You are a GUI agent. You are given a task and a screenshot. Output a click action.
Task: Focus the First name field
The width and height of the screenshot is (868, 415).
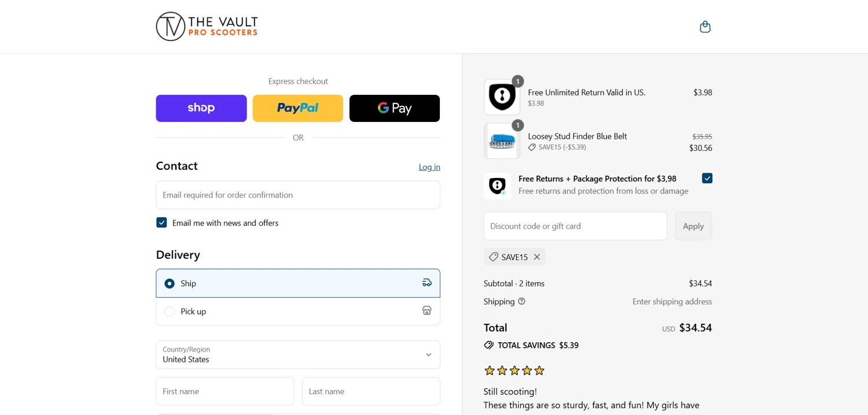click(225, 391)
